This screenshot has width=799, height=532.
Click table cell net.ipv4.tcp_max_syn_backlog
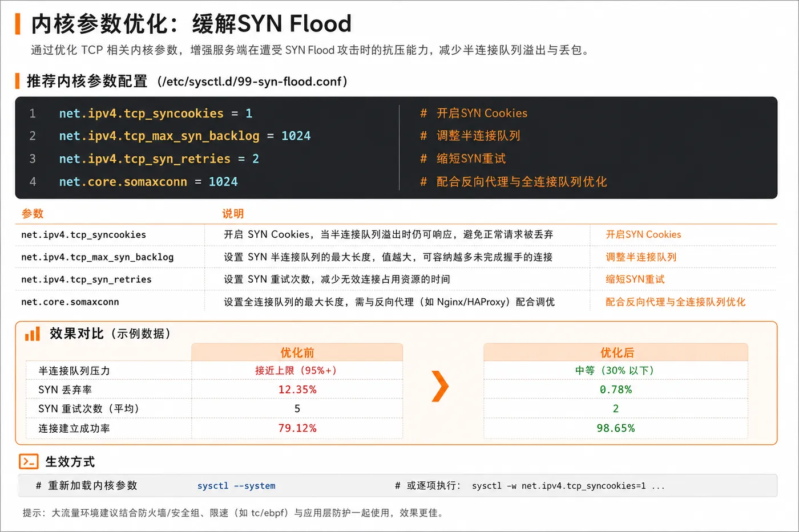[x=98, y=257]
